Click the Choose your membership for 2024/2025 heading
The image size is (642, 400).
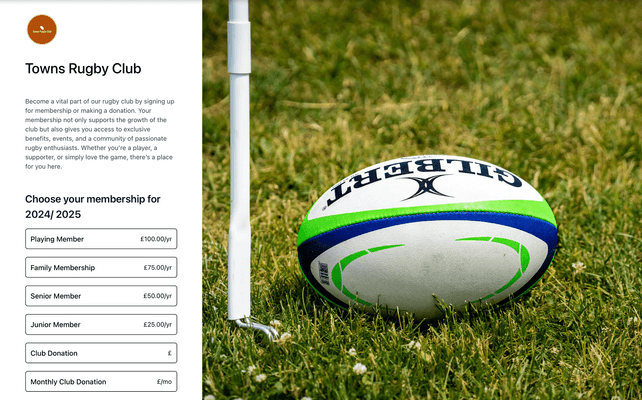93,207
